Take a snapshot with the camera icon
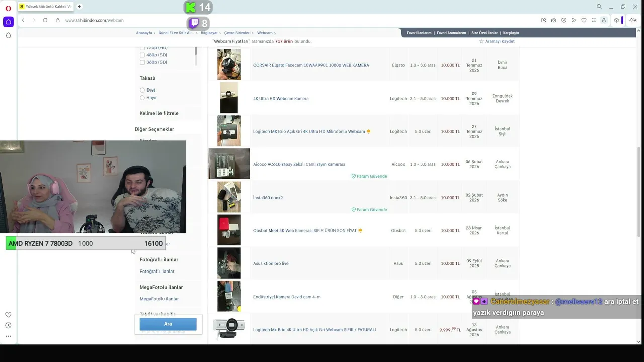The image size is (644, 362). coord(554,20)
